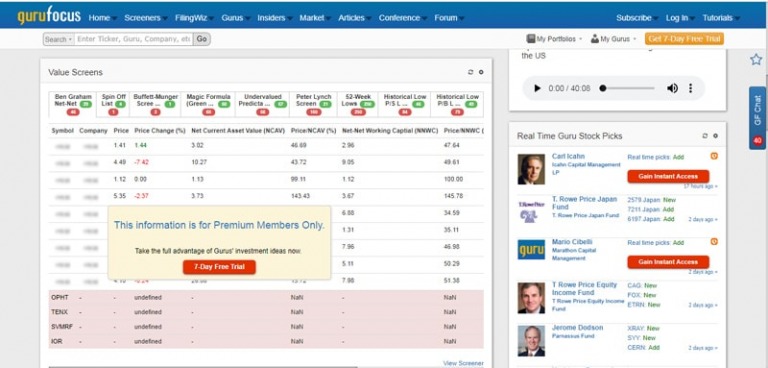Open the Screeners dropdown menu
This screenshot has width=768, height=368.
coord(145,18)
